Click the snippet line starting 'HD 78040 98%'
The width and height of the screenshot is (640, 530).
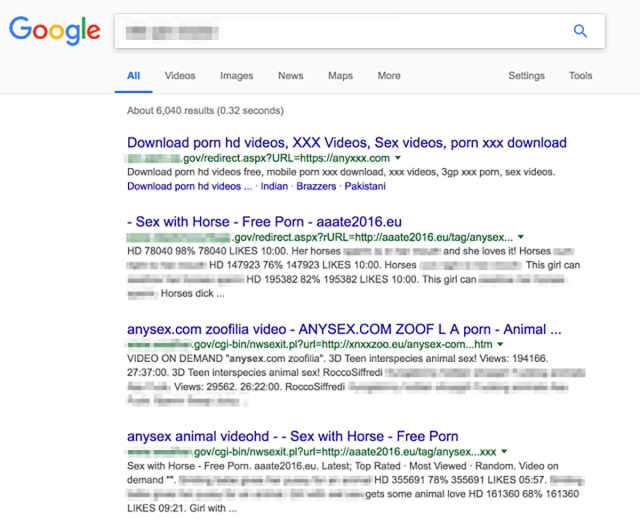pos(351,251)
